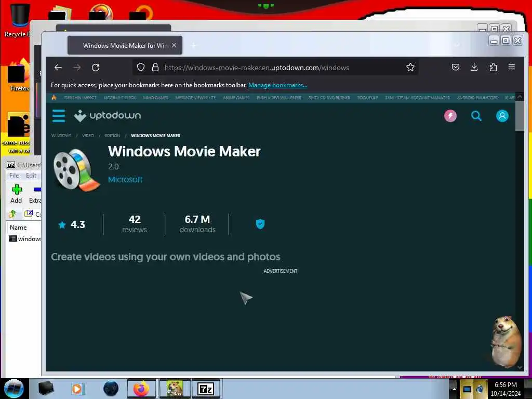Click the page vertical scrollbar thumb

pos(520,116)
